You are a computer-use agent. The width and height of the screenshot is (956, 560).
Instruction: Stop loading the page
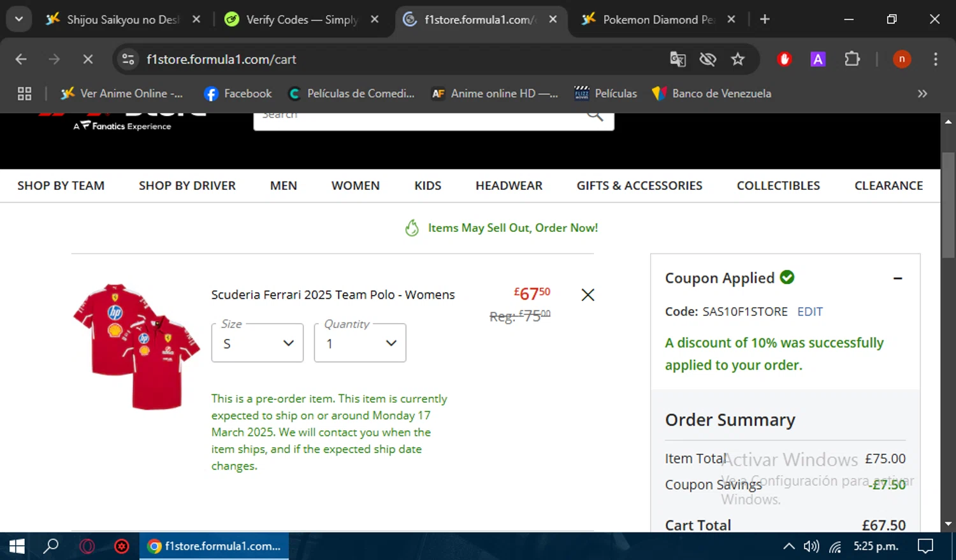(x=88, y=59)
